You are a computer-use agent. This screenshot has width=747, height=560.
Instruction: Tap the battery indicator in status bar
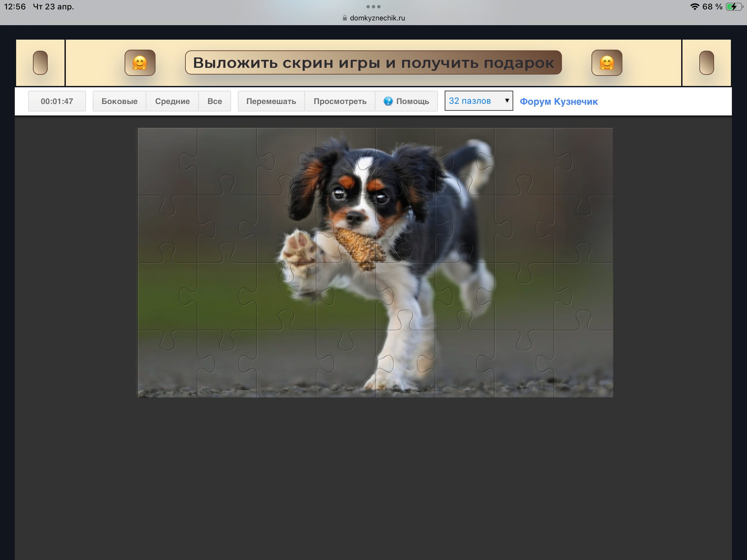point(734,7)
